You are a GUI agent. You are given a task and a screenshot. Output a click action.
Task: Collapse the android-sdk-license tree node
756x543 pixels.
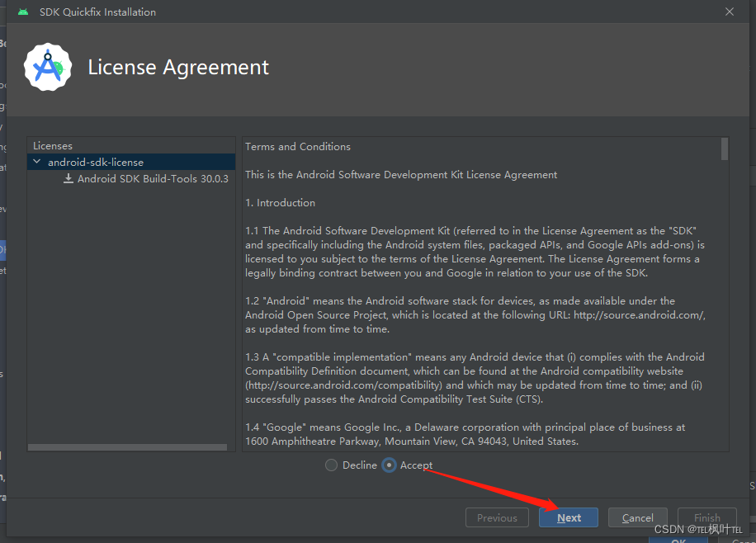(x=37, y=162)
